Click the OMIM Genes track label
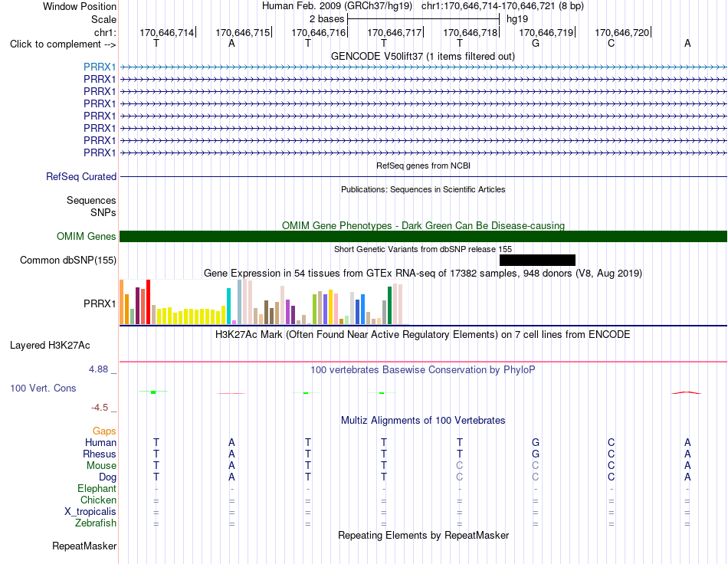 [x=86, y=236]
